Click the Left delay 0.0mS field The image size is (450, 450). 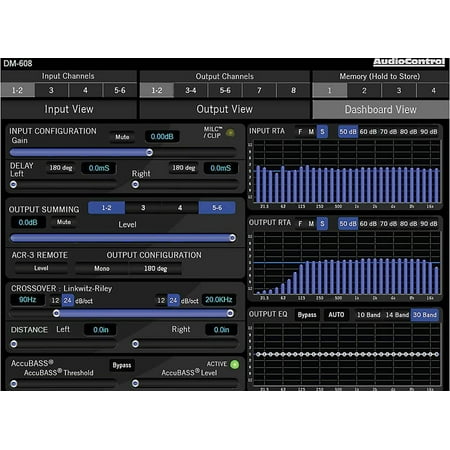pyautogui.click(x=99, y=168)
